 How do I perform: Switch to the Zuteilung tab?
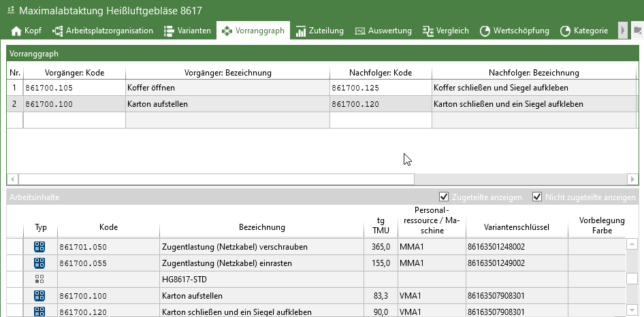[319, 31]
